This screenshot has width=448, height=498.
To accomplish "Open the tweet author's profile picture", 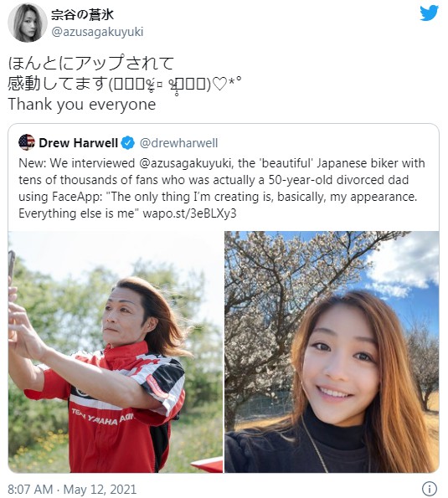I will 28,23.
